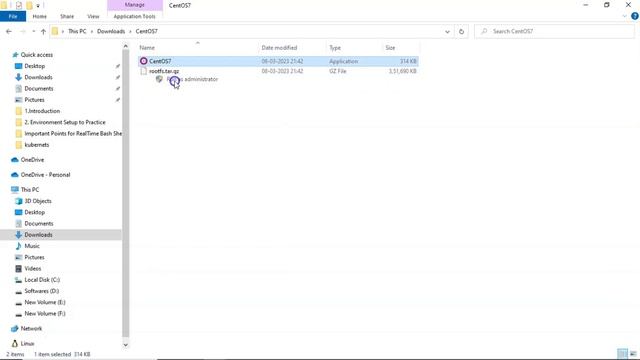Click Downloads in the address path
The width and height of the screenshot is (640, 360).
click(111, 31)
